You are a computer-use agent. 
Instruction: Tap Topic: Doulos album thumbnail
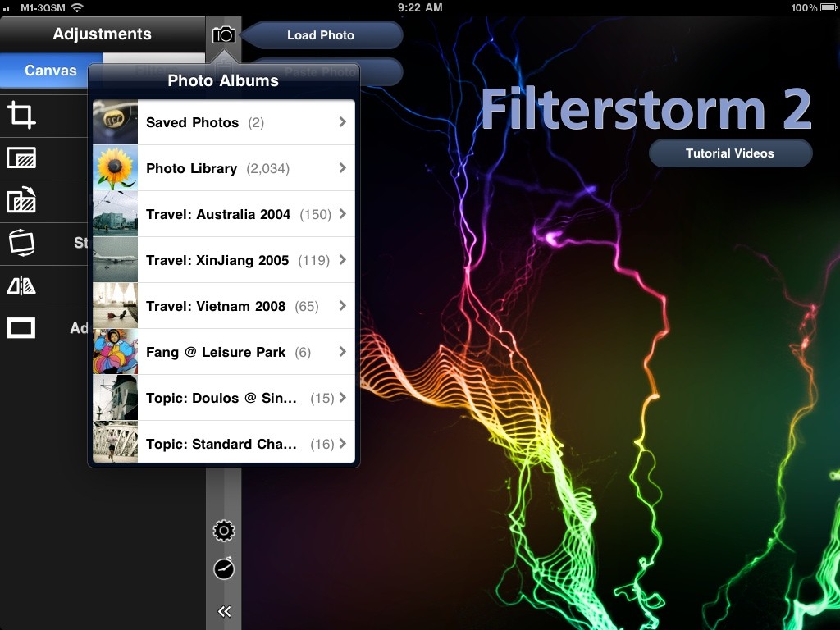115,398
